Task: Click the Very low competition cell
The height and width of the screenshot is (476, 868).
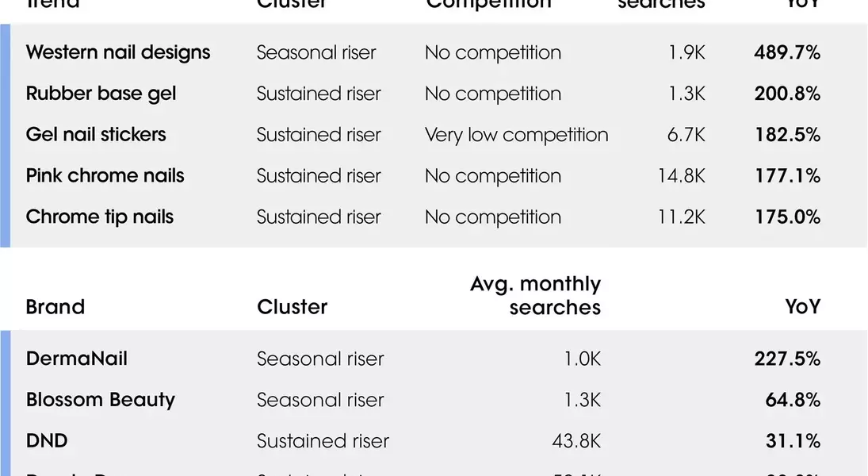Action: click(516, 135)
